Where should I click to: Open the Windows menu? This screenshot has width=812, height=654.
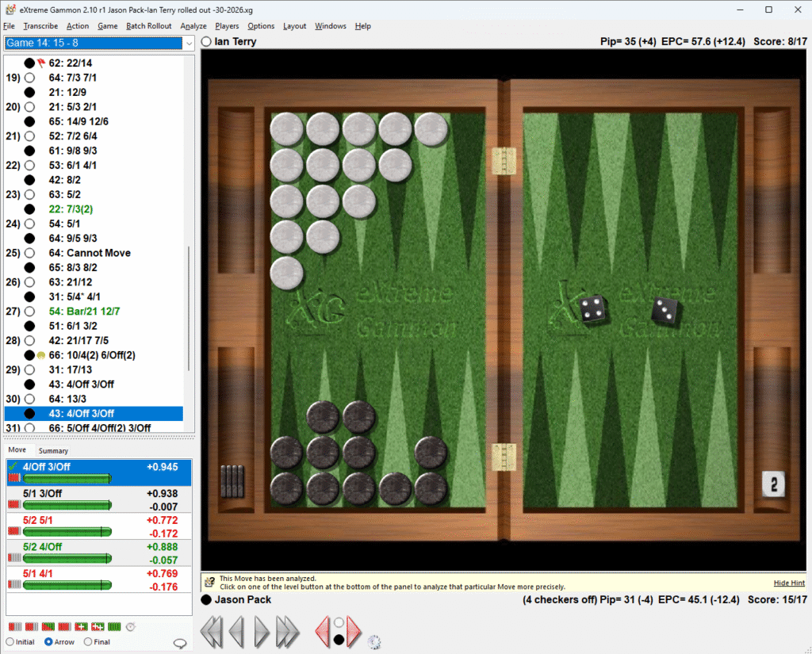331,26
